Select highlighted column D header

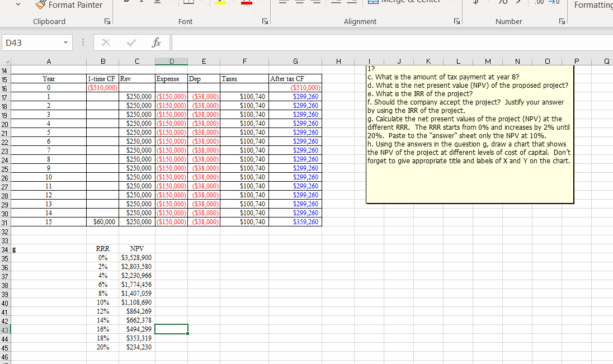point(172,62)
